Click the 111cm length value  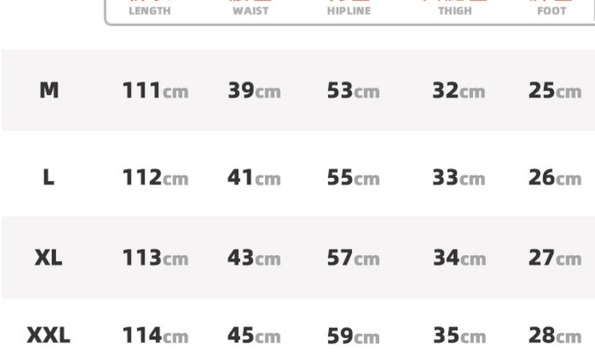[155, 91]
